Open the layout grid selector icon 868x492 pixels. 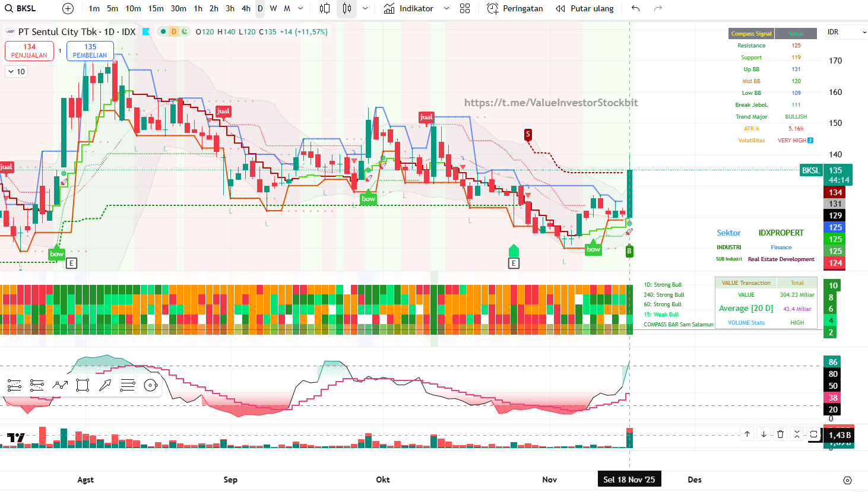(465, 8)
